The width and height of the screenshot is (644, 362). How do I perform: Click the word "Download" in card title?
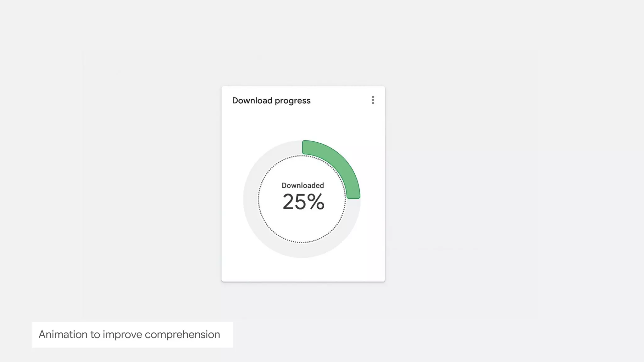tap(252, 101)
